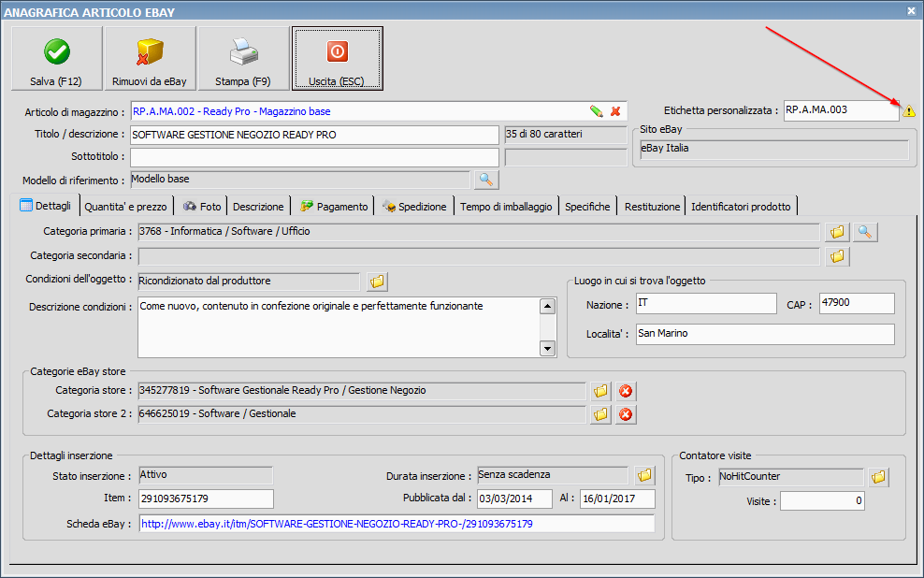
Task: Click the Articolo di magazzino field
Action: point(379,111)
